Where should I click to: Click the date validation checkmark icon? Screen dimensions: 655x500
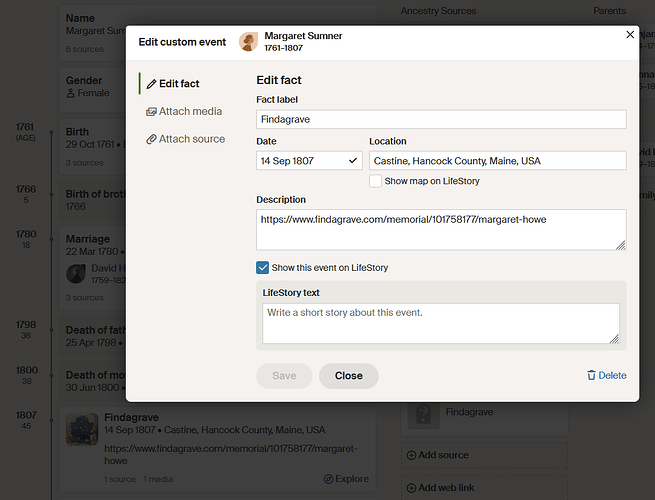353,160
